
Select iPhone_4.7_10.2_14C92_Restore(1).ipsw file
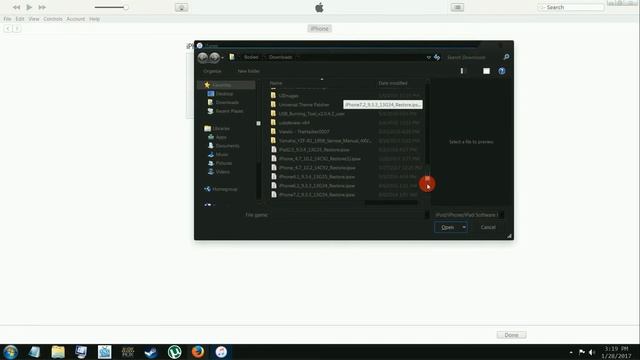click(x=320, y=158)
